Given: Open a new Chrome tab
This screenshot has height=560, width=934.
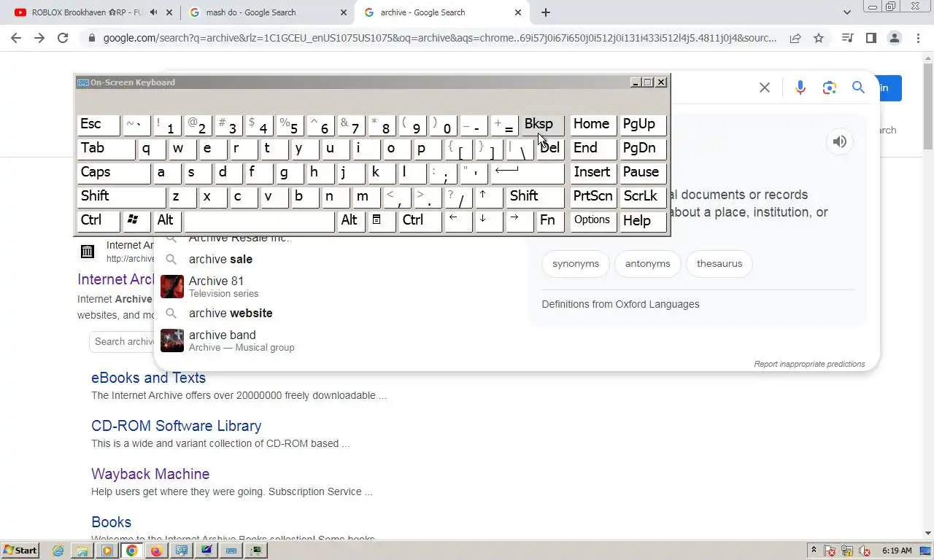Looking at the screenshot, I should [x=546, y=12].
